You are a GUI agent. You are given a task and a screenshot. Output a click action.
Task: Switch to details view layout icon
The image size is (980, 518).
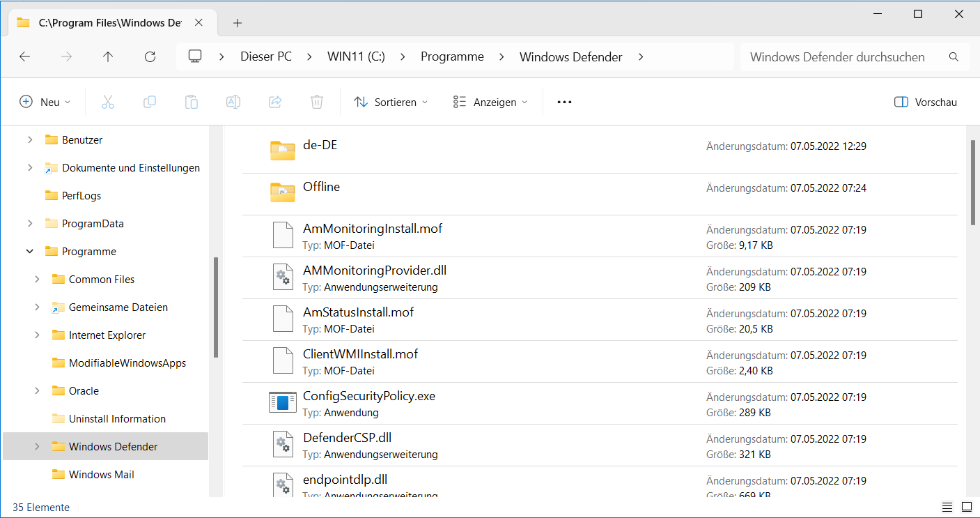click(x=947, y=507)
